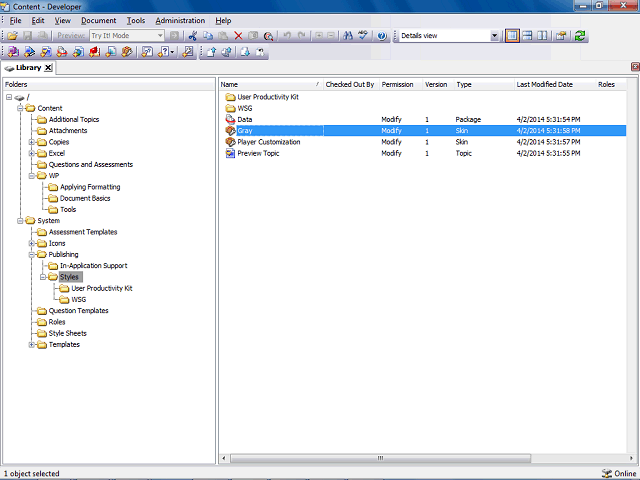
Task: Open the new question icon dropdown arrow
Action: click(172, 52)
